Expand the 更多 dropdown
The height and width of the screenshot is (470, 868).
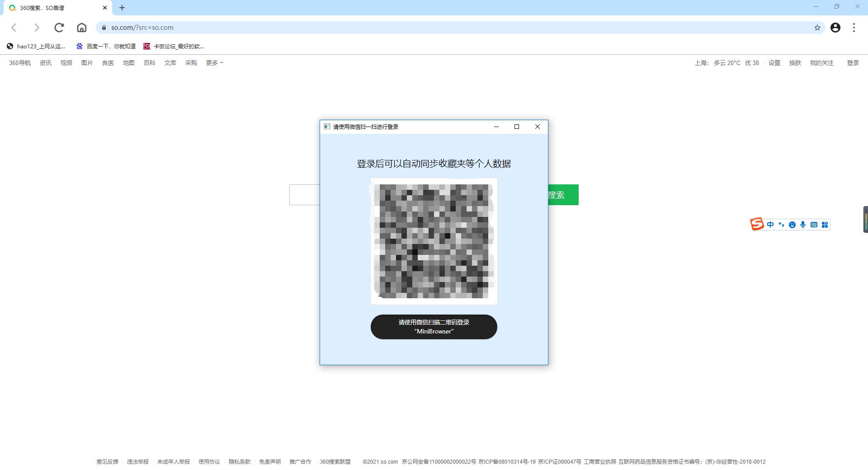214,63
